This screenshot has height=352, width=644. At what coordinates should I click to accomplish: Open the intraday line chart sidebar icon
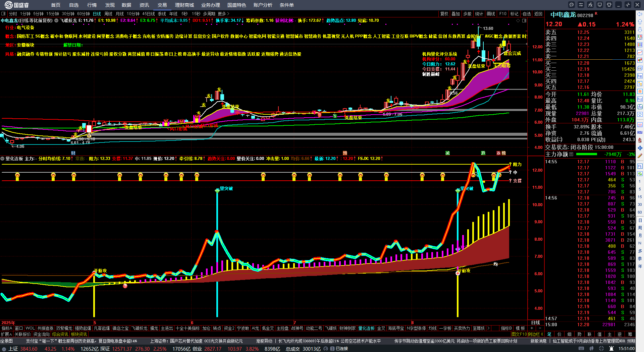640,52
